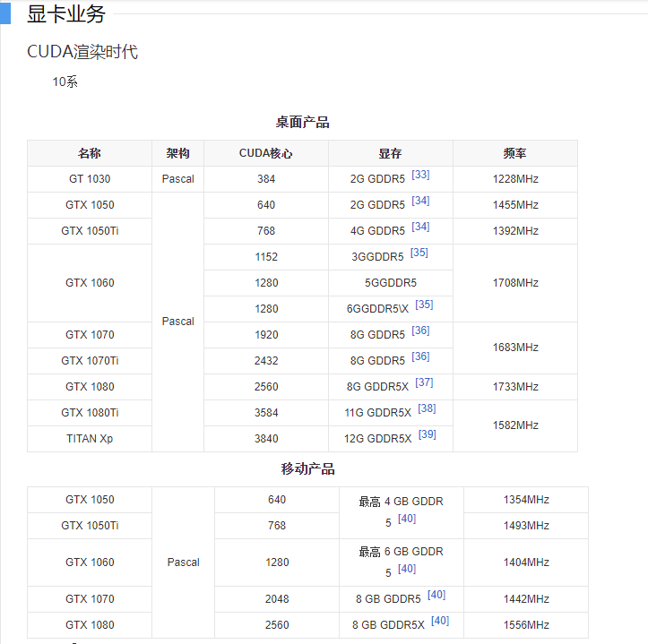Click the CUDA渲染时代 subheading

pos(82,52)
